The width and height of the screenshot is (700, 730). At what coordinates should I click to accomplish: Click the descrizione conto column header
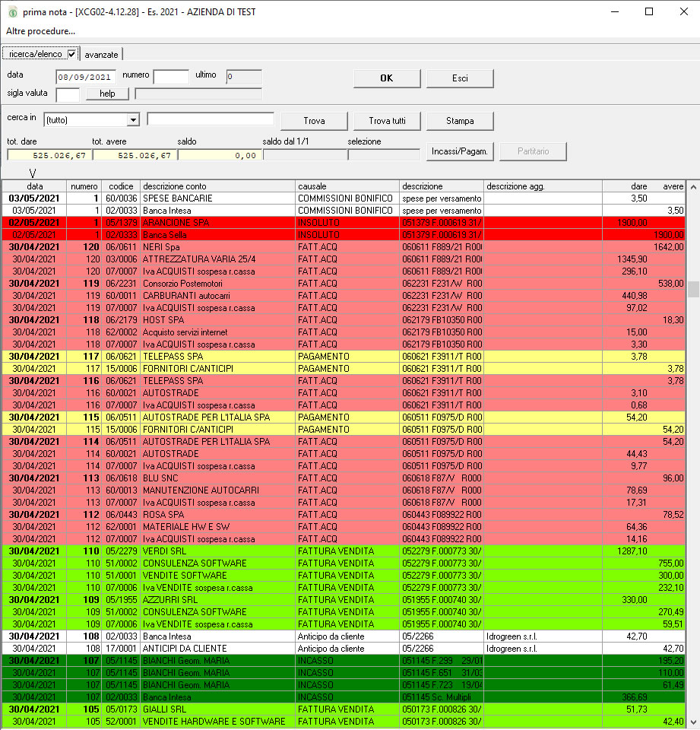(217, 186)
